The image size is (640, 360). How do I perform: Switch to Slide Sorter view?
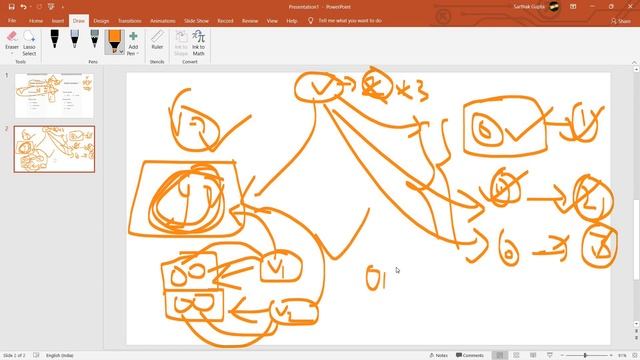(x=516, y=356)
